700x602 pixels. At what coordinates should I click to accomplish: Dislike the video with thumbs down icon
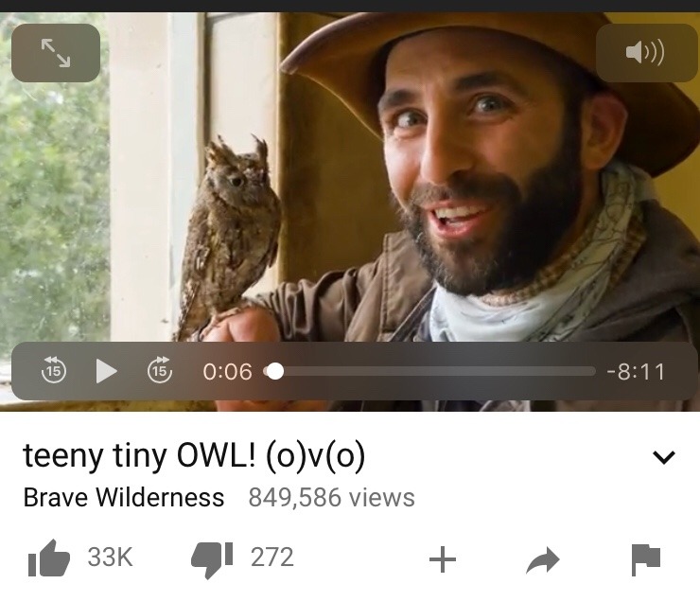pyautogui.click(x=212, y=559)
